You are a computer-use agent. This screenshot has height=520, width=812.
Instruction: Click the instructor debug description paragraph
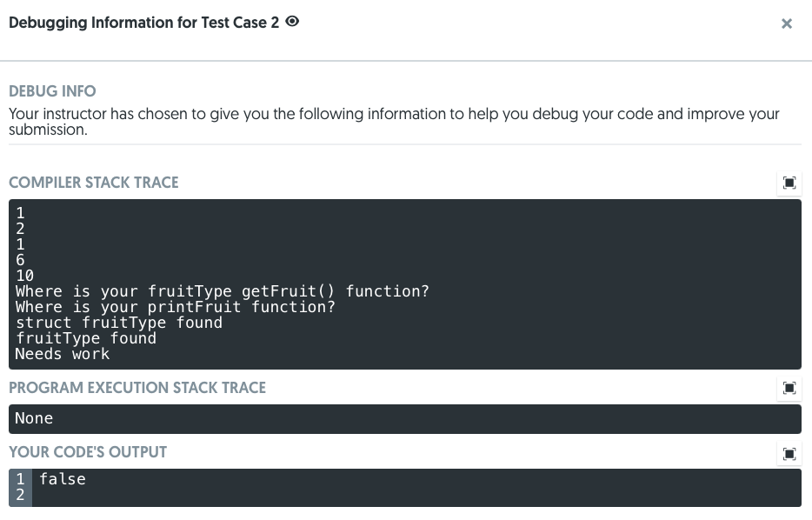click(394, 122)
